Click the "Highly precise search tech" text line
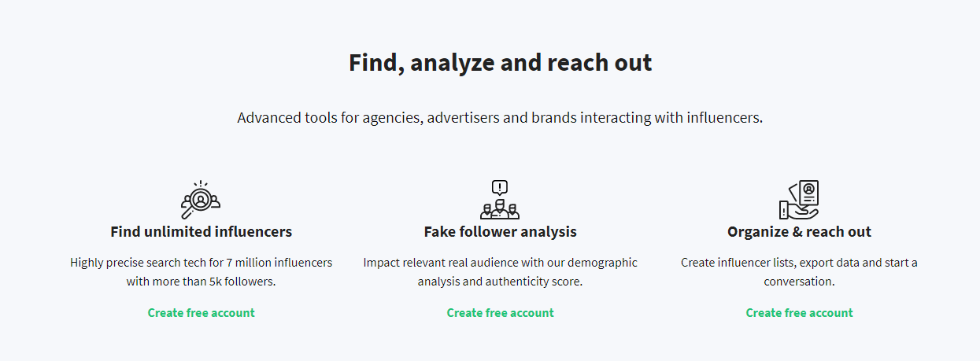980x361 pixels. 201,263
